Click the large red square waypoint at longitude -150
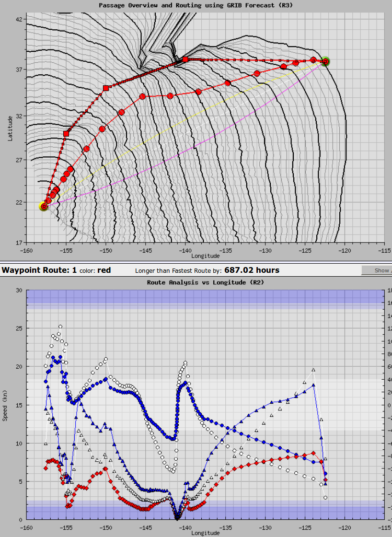 (x=106, y=88)
